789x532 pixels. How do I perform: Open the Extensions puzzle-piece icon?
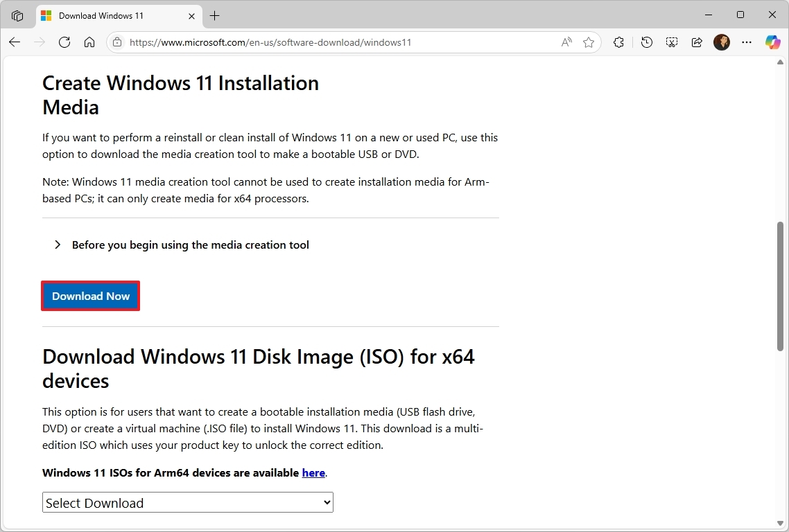pos(618,42)
